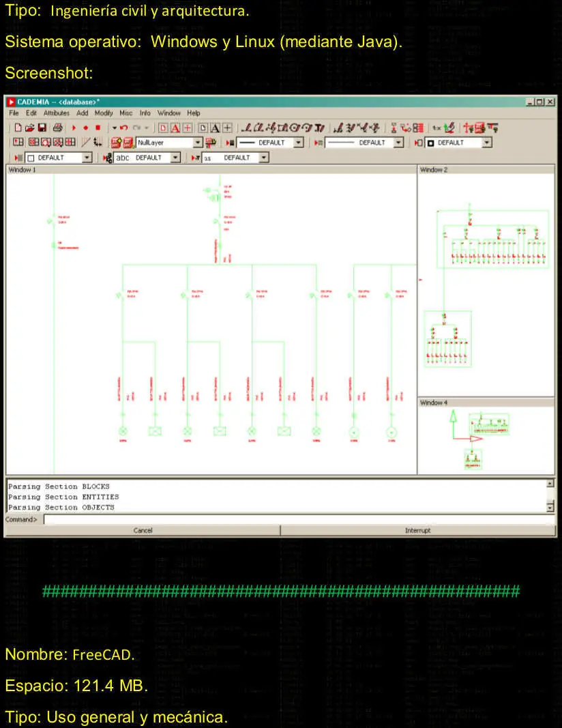Click the layer tool icon right of NullLayer
The width and height of the screenshot is (562, 728).
point(211,142)
